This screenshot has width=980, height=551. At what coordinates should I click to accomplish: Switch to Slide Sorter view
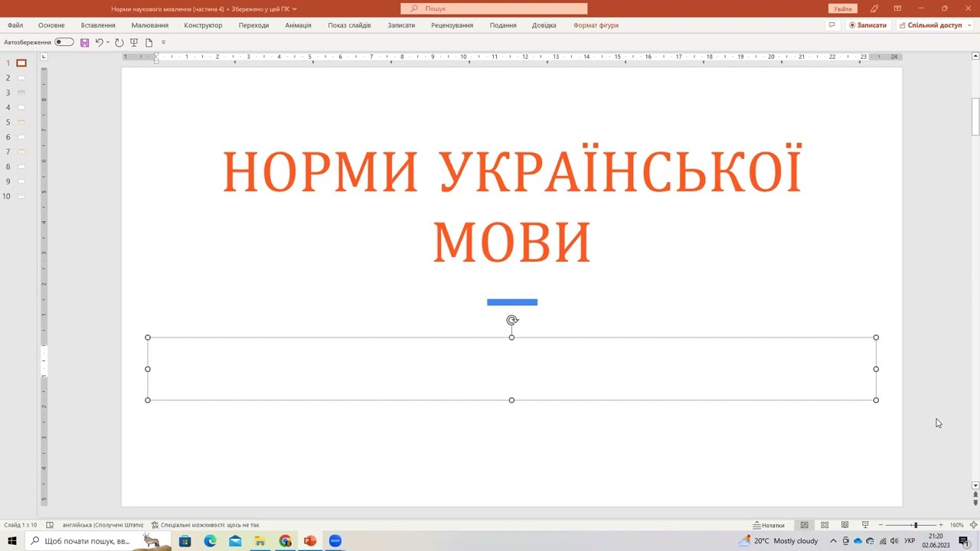point(825,525)
